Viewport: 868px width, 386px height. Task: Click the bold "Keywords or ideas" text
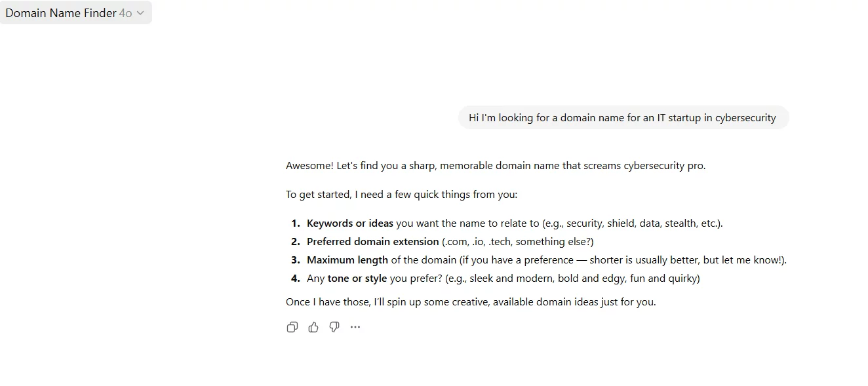tap(349, 223)
